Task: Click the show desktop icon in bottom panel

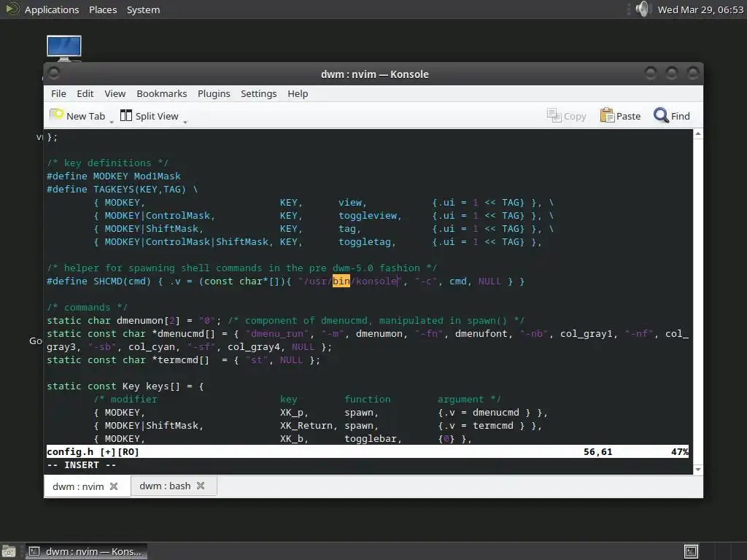Action: (9, 551)
